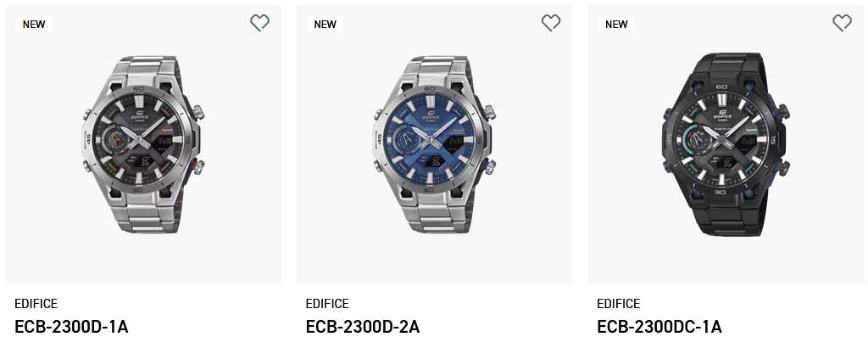The image size is (868, 348).
Task: Click the blue dial of the ECB-2300D-2A watch
Action: 432,141
